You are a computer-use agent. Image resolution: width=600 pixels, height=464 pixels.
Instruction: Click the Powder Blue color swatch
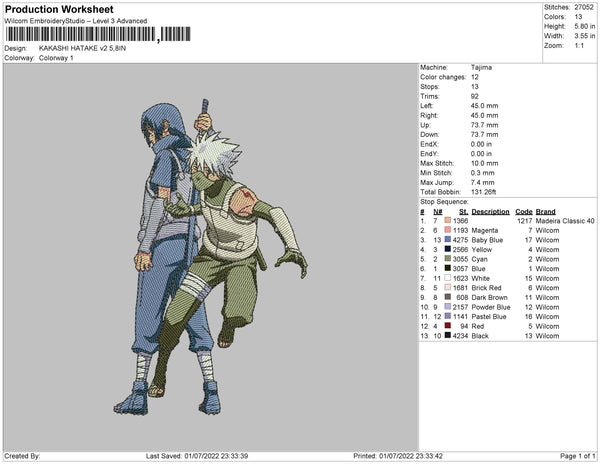coord(449,306)
